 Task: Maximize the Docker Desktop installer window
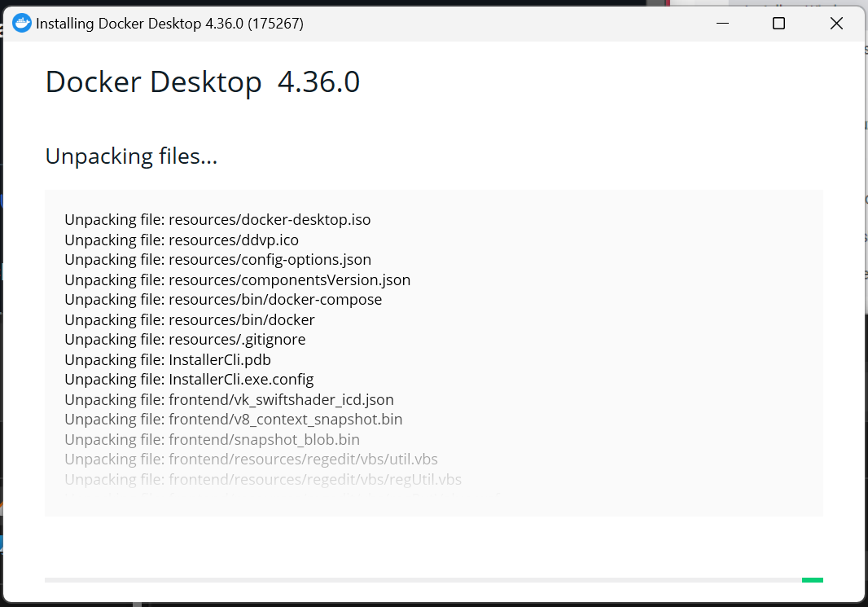click(x=779, y=24)
